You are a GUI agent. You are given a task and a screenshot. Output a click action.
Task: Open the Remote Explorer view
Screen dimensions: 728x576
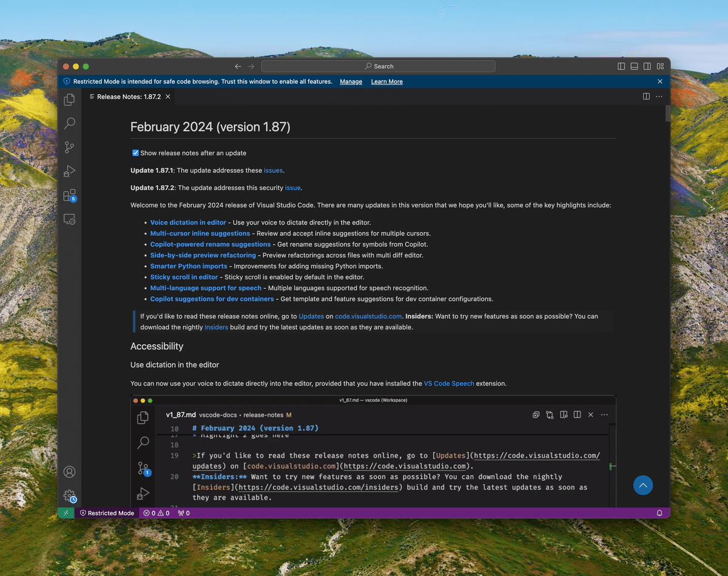(x=70, y=219)
